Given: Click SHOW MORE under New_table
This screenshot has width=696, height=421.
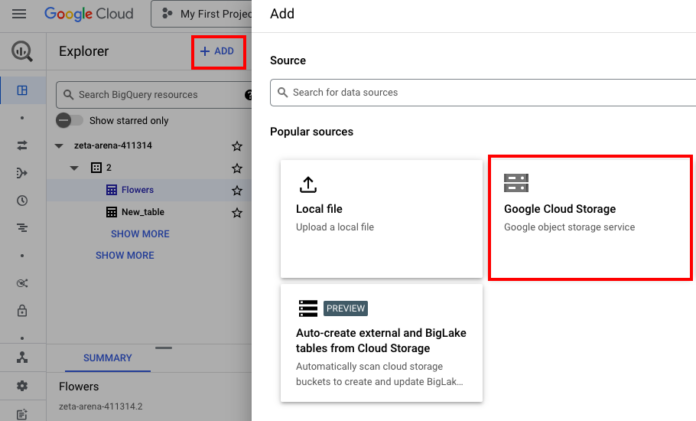Looking at the screenshot, I should click(140, 234).
